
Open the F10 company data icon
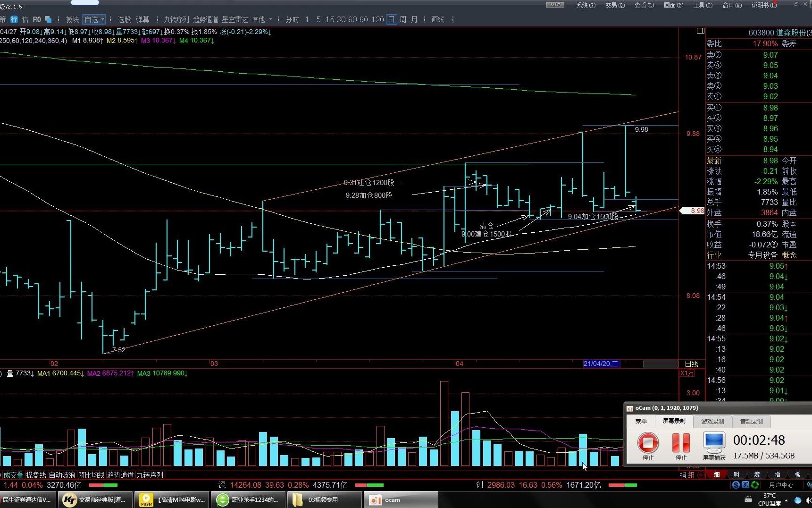[x=37, y=19]
